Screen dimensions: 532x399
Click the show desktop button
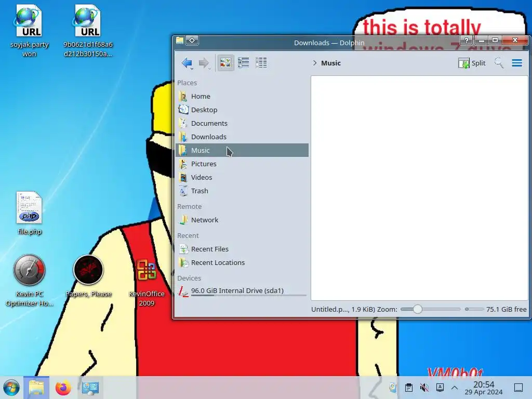click(x=518, y=388)
